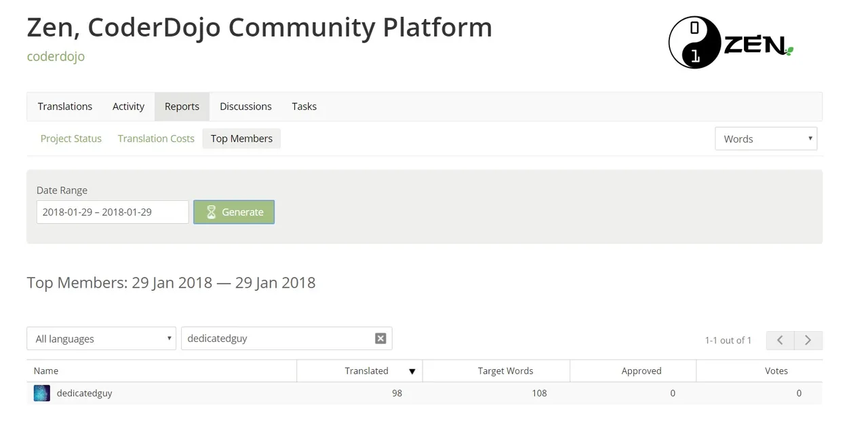Image resolution: width=868 pixels, height=435 pixels.
Task: Click the Zen, CoderDojo Community Platform title
Action: [260, 27]
